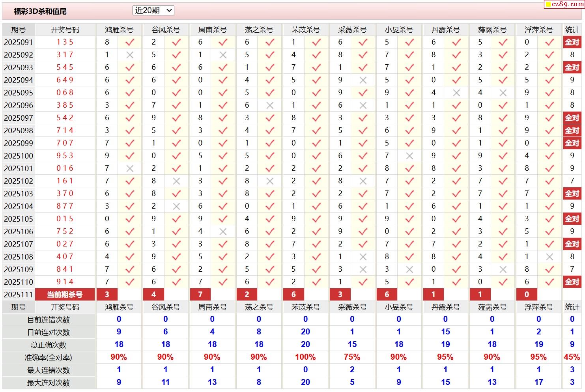This screenshot has height=392, width=585.
Task: Click red checkmark in 丹霞杀号 for issue 2025105
Action: pyautogui.click(x=456, y=219)
